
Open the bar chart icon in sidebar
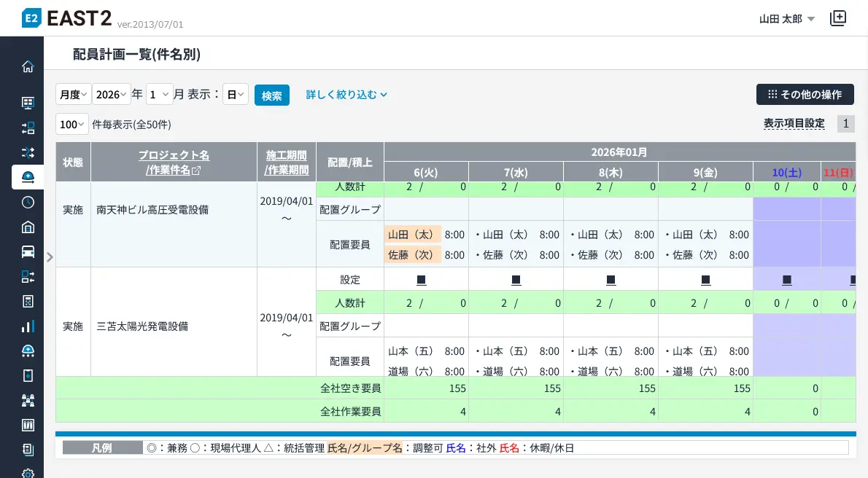coord(28,326)
